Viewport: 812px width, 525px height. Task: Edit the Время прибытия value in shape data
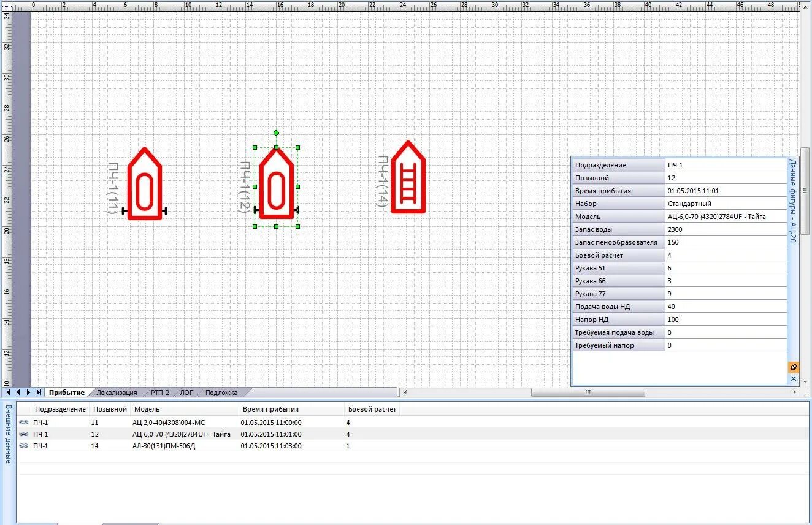tap(726, 191)
